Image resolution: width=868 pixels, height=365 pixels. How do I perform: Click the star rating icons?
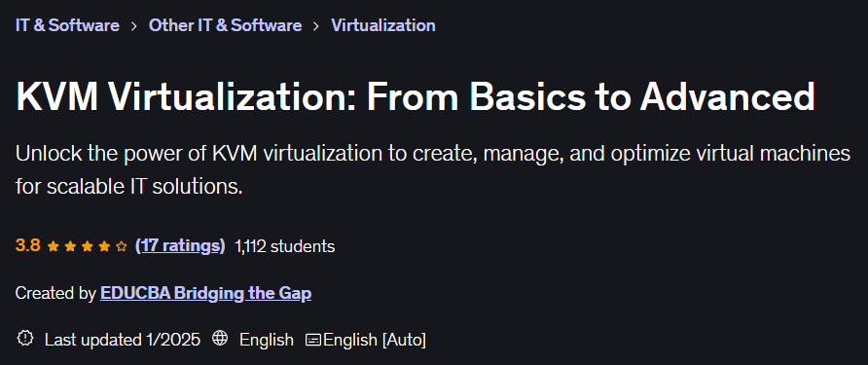point(88,246)
